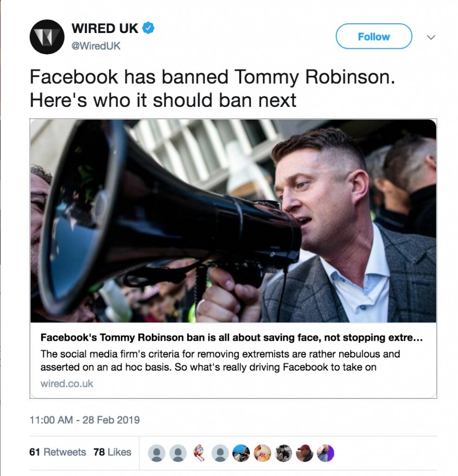Open the article description text in card
Screen dimensions: 458x476
[220, 360]
